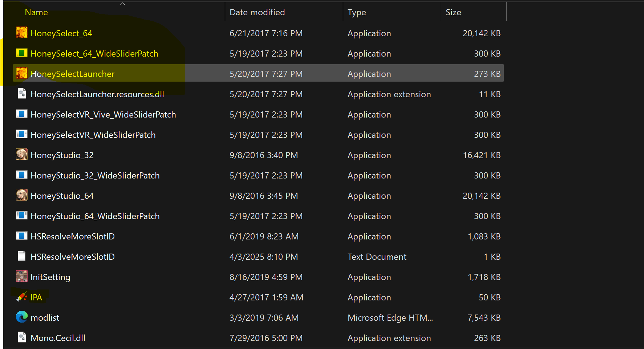This screenshot has width=644, height=349.
Task: Click the 8/16/2019 4:59 PM date cell
Action: [x=266, y=277]
